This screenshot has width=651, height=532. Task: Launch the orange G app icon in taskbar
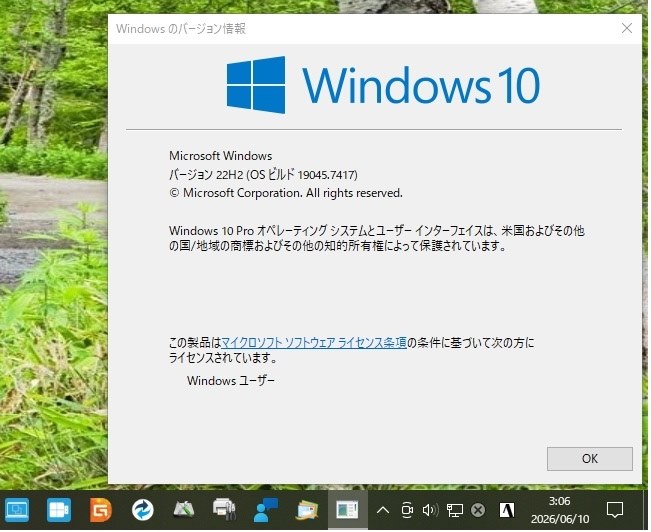coord(101,511)
